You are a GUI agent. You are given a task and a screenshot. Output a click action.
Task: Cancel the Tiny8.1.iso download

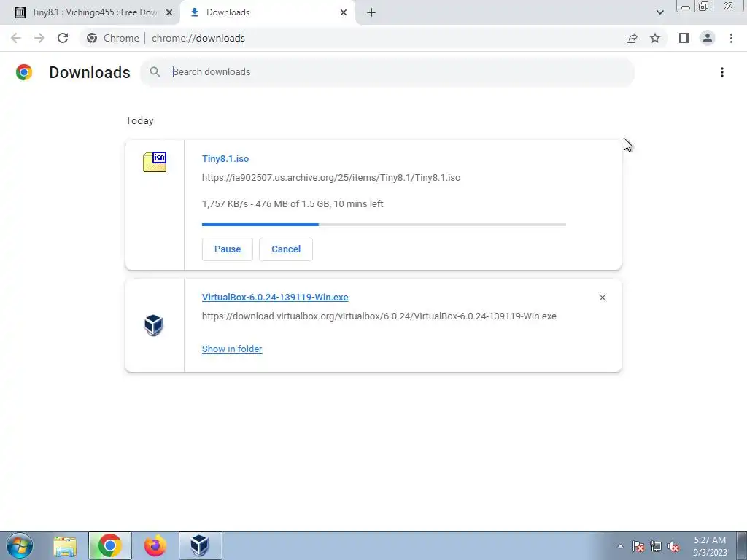click(x=286, y=249)
